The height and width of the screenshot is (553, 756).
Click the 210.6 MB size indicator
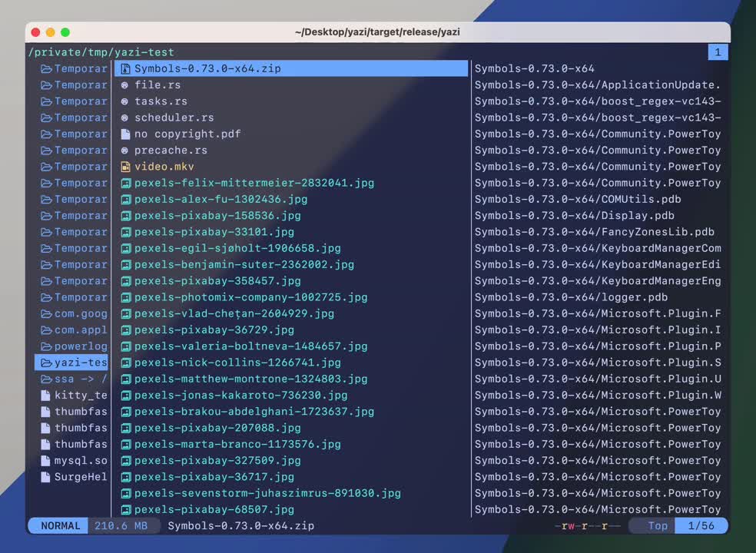pyautogui.click(x=121, y=525)
